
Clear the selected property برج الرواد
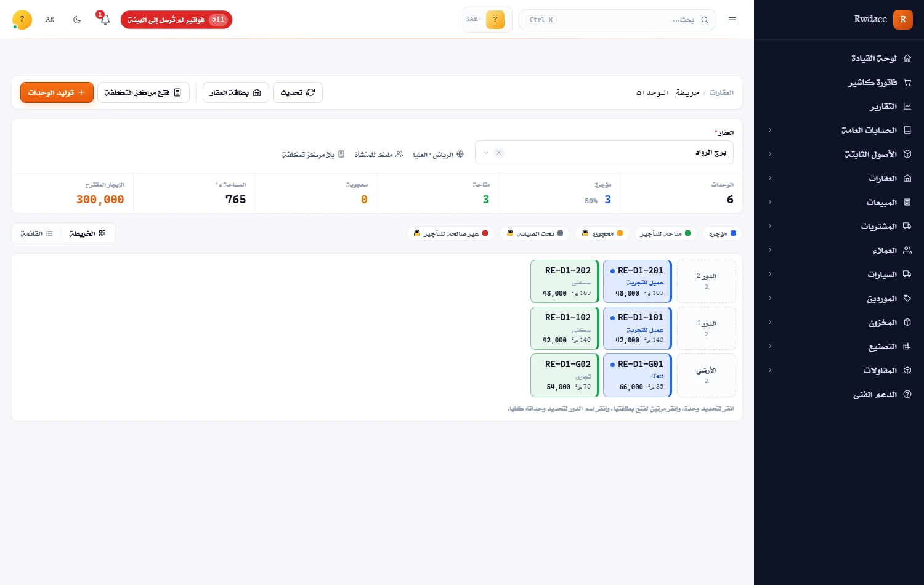[499, 153]
